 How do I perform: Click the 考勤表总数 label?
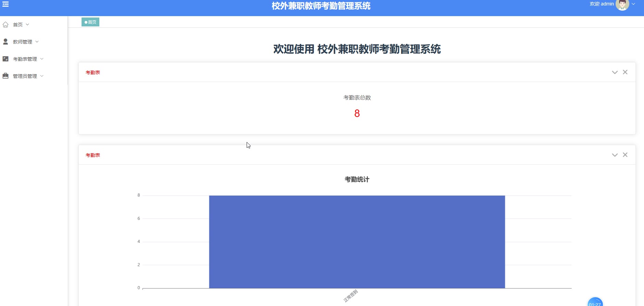[357, 98]
